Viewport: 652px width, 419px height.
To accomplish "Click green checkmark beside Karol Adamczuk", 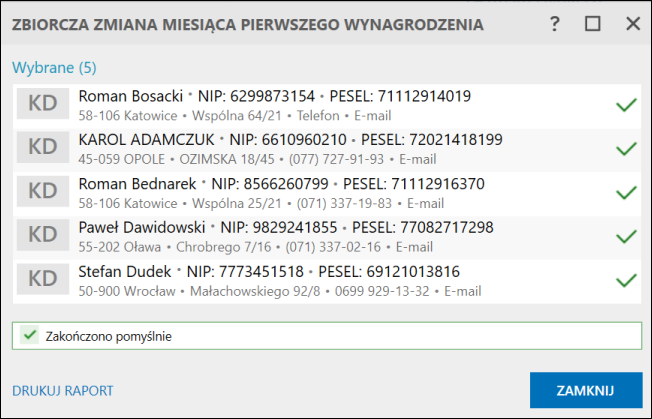I will [627, 148].
